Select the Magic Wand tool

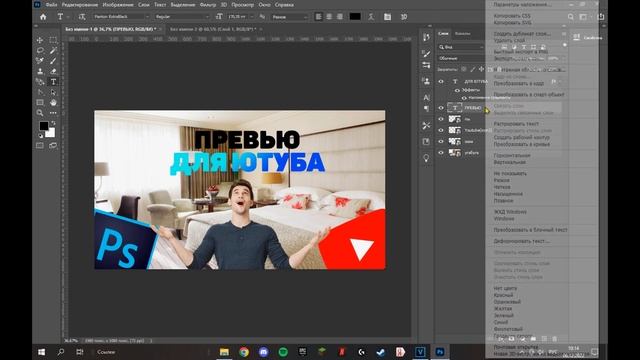(x=53, y=51)
